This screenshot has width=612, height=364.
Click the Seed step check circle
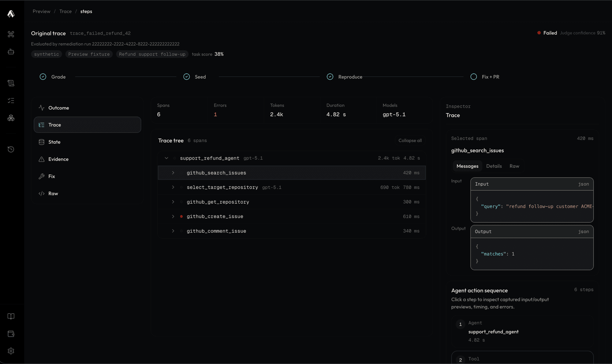(187, 77)
